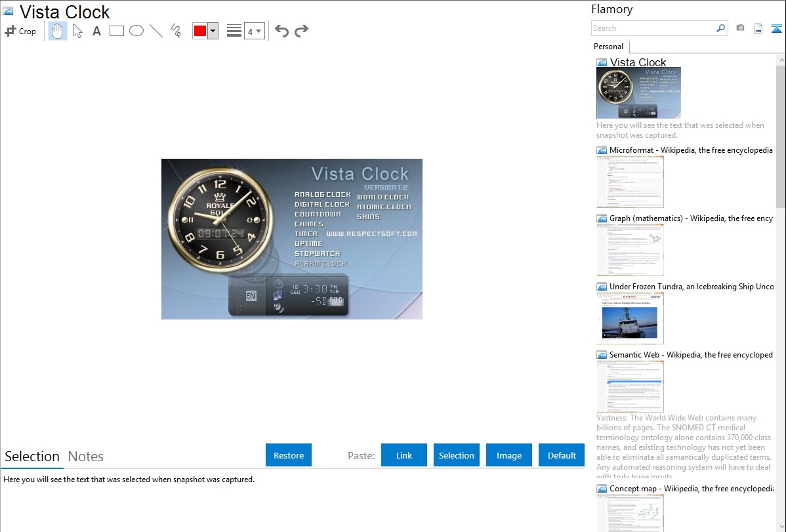Activate the hand pan tool

tap(57, 31)
